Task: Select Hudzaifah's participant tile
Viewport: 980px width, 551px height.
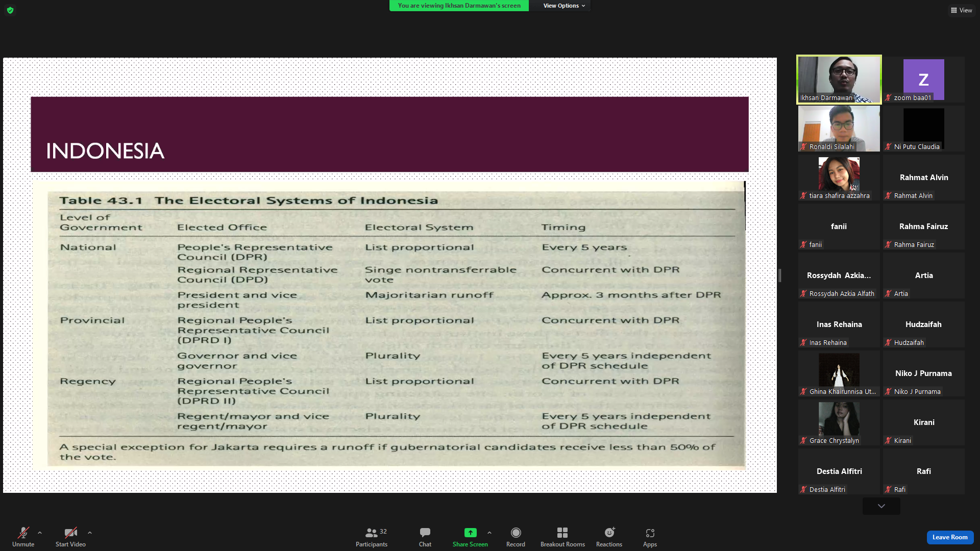Action: point(923,324)
